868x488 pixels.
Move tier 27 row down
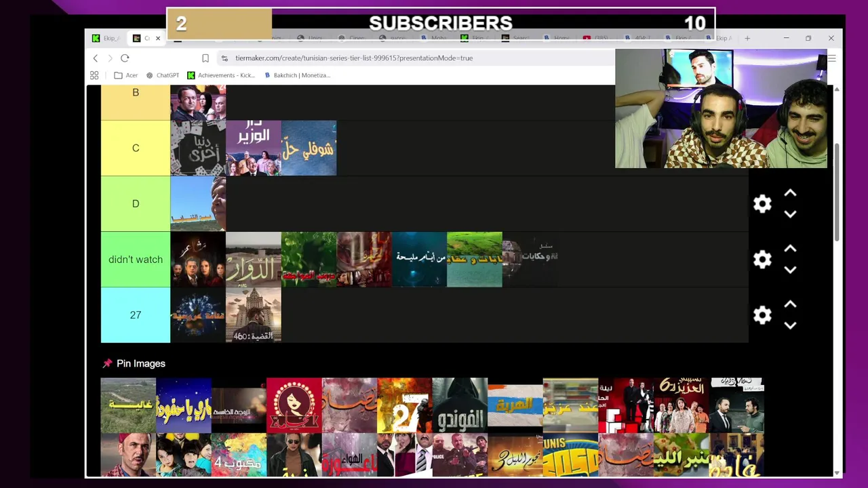pyautogui.click(x=790, y=325)
